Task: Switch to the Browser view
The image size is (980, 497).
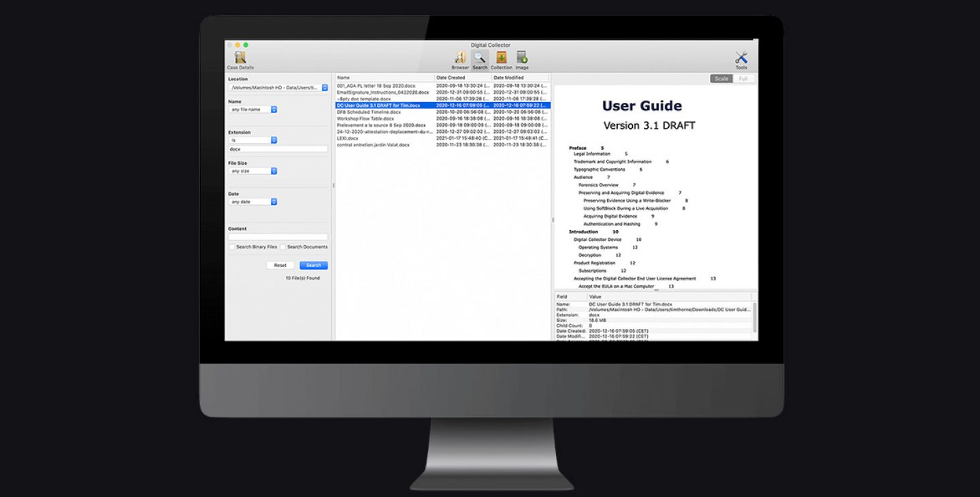Action: (460, 60)
